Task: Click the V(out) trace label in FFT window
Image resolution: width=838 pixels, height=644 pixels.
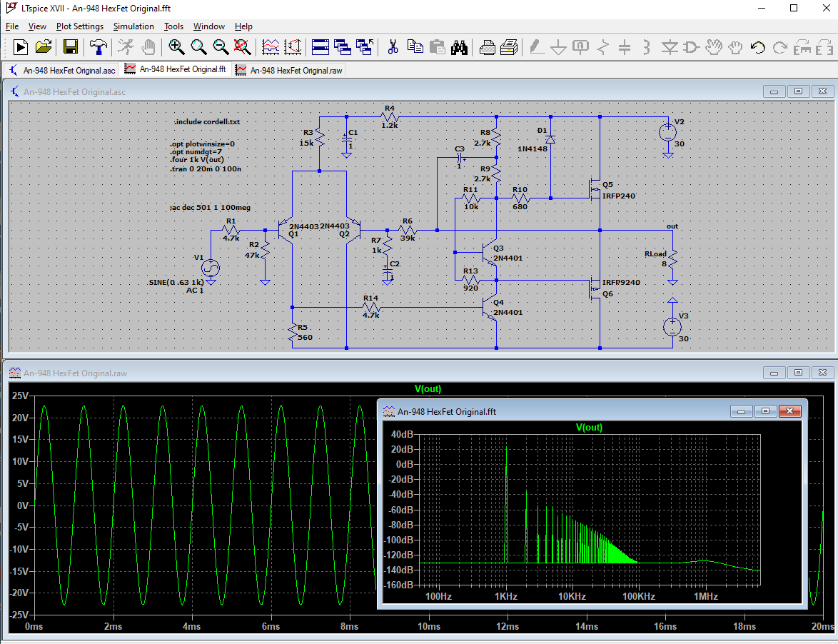Action: point(589,427)
